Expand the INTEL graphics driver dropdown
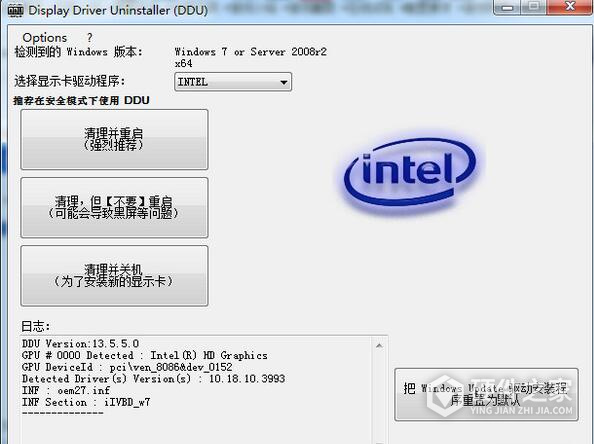Viewport: 594px width, 444px height. point(233,82)
